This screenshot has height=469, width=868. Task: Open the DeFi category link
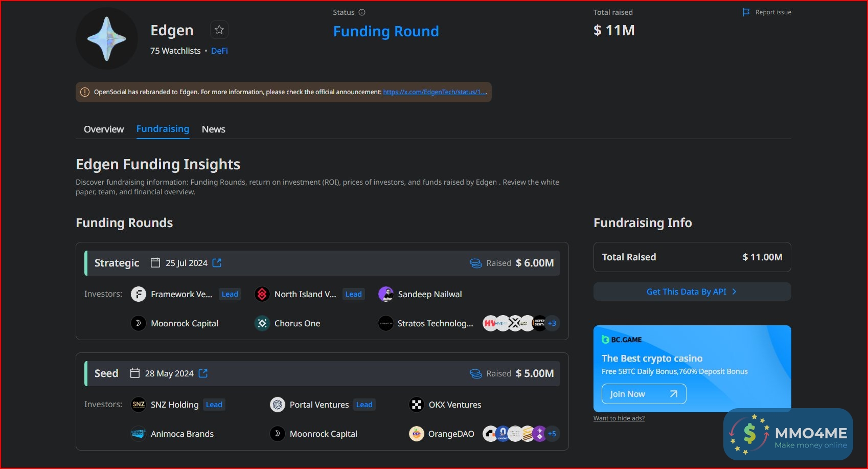pyautogui.click(x=219, y=51)
